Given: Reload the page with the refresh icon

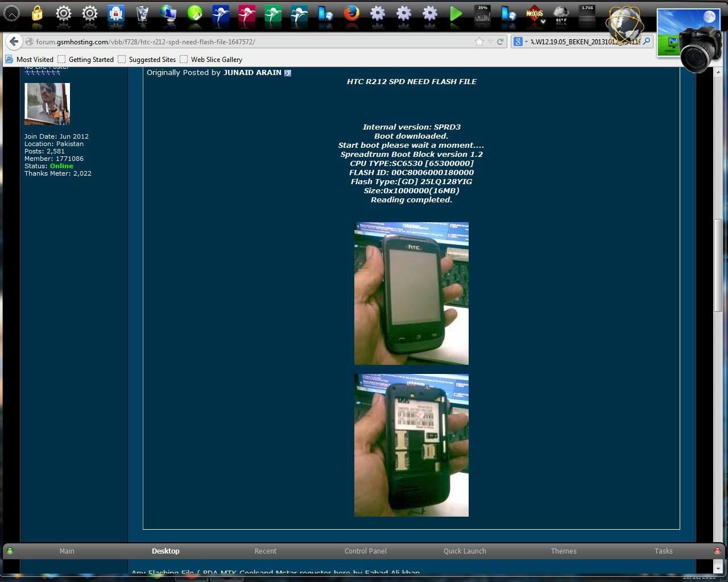Looking at the screenshot, I should [x=500, y=41].
